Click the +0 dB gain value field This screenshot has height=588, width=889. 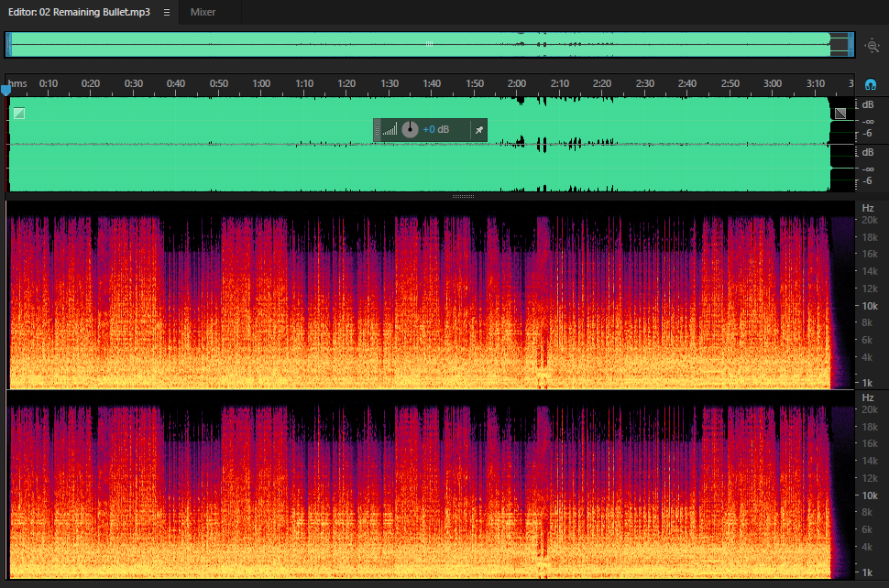coord(436,130)
